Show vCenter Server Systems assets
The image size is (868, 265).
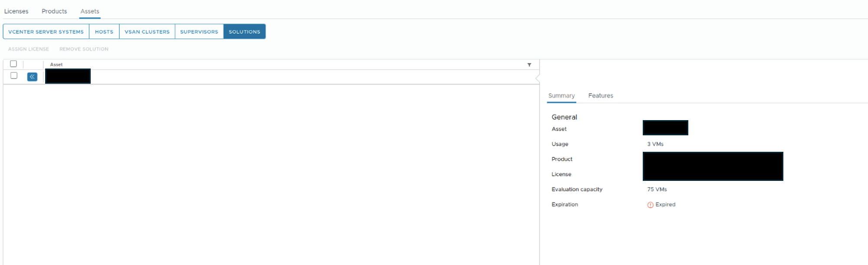click(46, 32)
